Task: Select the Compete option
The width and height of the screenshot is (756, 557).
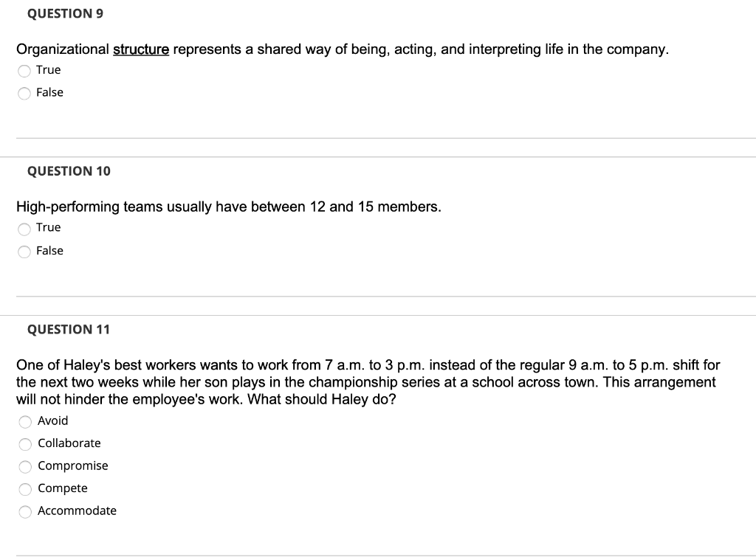Action: (x=25, y=488)
